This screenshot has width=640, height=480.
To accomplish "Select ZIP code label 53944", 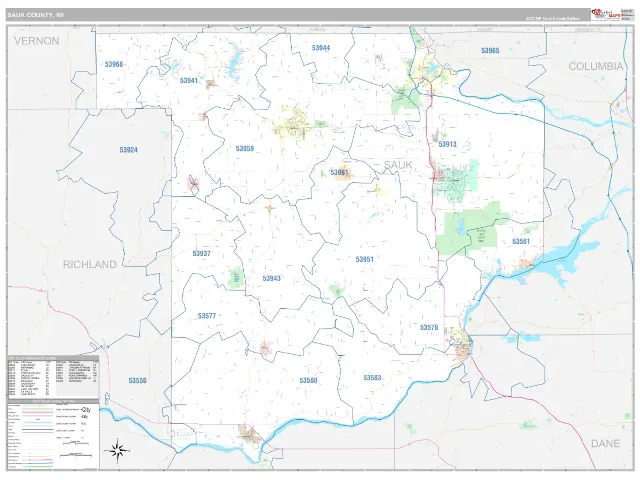I will (x=321, y=48).
